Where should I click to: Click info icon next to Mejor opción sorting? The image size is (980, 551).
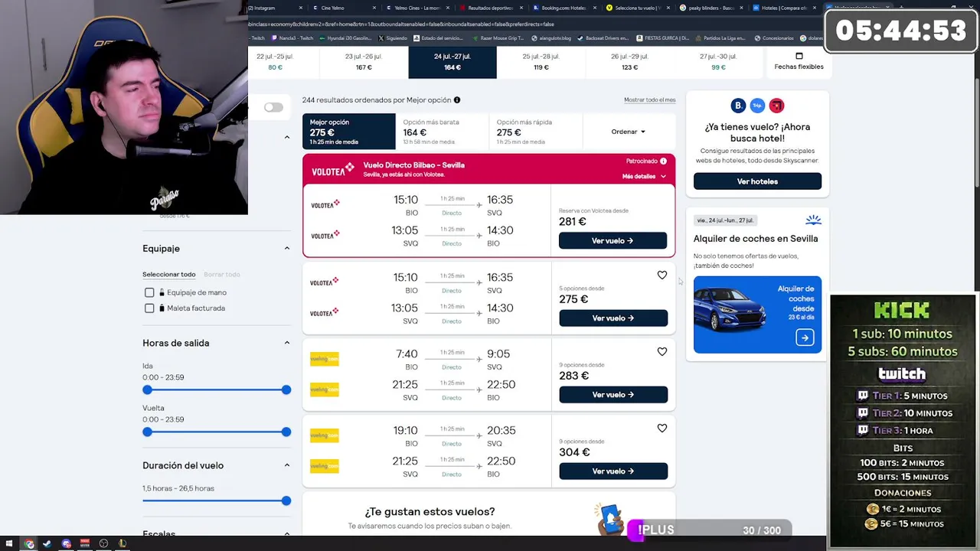(x=457, y=100)
